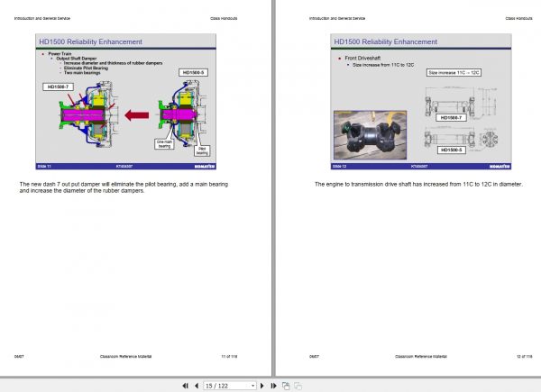This screenshot has height=392, width=541.
Task: Click the 'One main bearing' callout label
Action: point(164,144)
